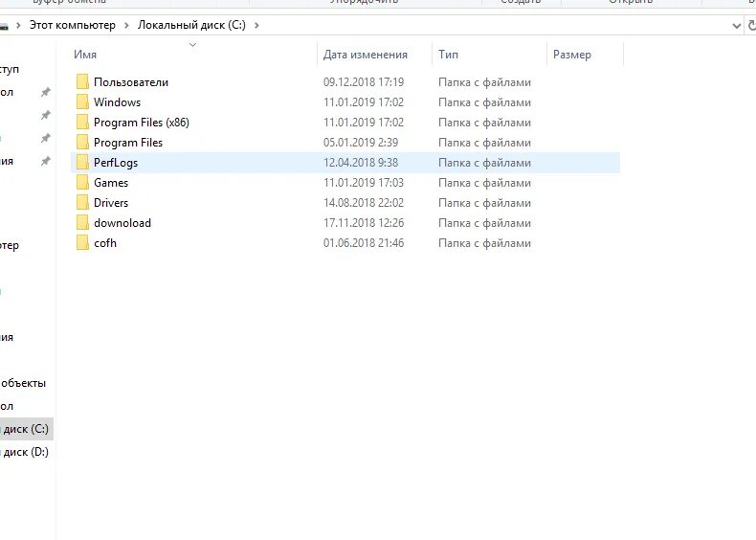
Task: Select объекты item in navigation pane
Action: [23, 383]
